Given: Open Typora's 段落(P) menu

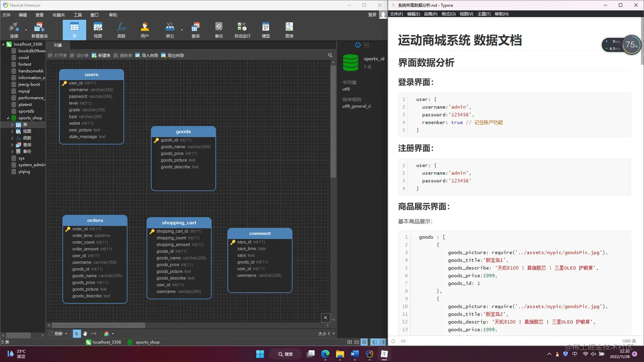Looking at the screenshot, I should (x=431, y=14).
